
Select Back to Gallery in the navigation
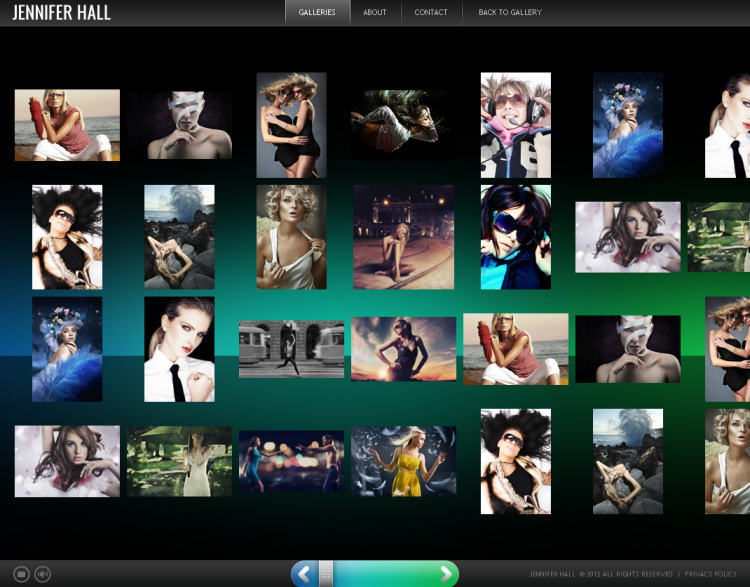tap(510, 12)
